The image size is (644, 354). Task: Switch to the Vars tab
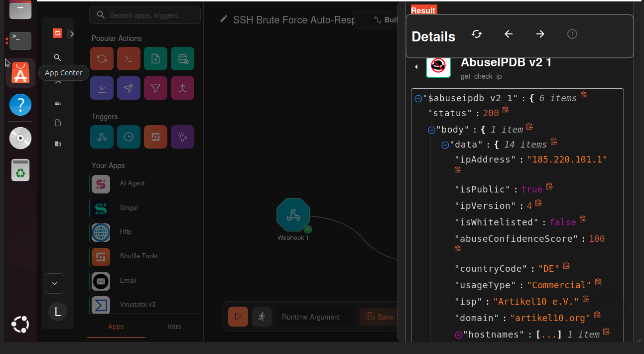174,327
